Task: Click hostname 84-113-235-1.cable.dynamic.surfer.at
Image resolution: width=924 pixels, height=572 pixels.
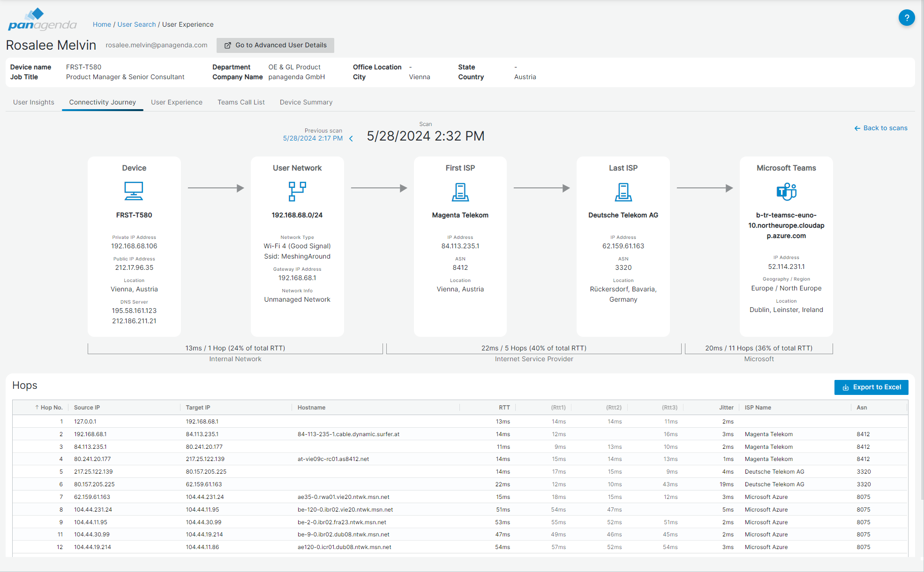Action: point(348,434)
